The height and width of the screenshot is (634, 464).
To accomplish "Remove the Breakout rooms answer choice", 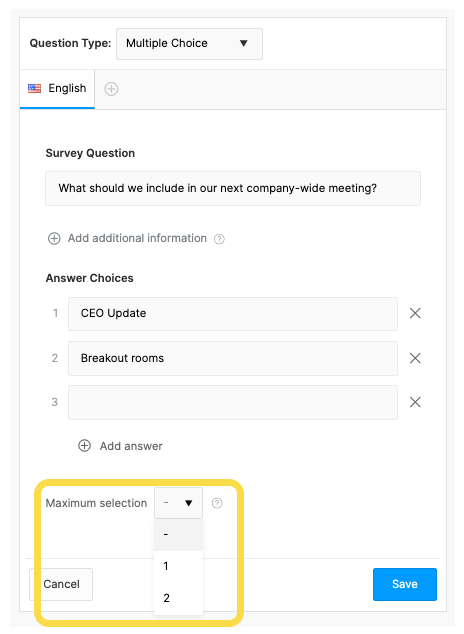I will coord(415,358).
